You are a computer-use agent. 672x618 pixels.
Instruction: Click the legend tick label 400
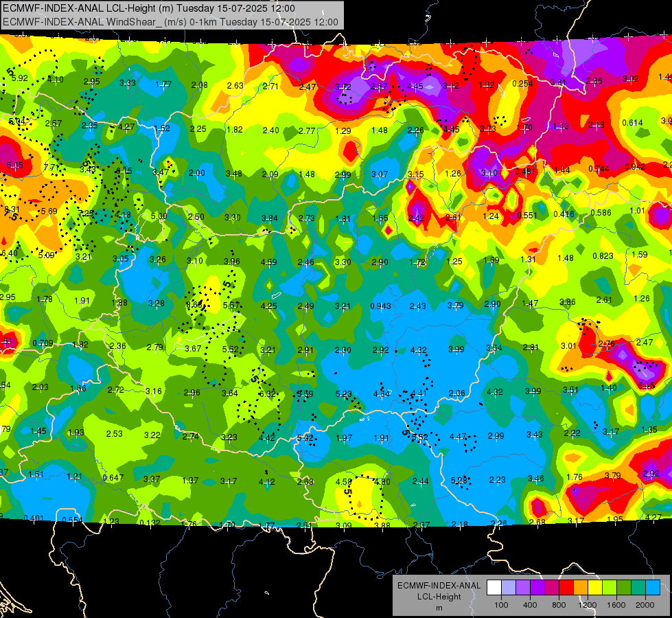click(x=530, y=605)
